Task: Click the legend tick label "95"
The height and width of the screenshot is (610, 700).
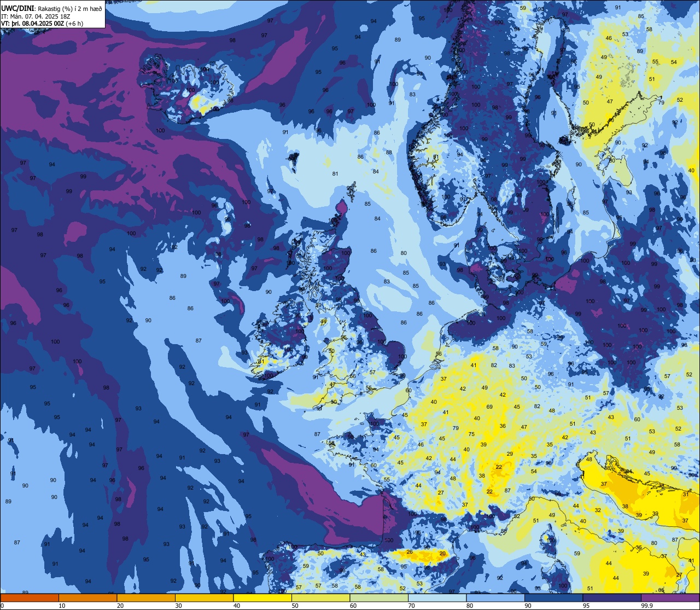Action: click(586, 606)
